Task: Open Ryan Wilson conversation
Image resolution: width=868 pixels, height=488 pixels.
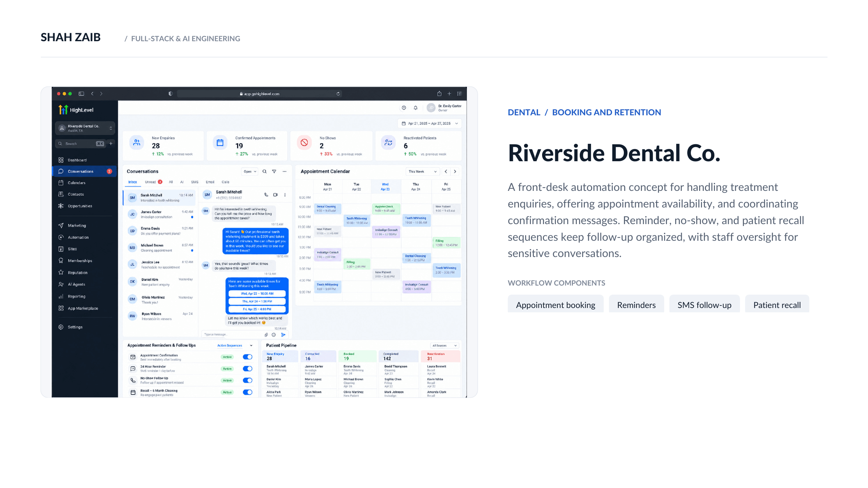Action: 159,316
